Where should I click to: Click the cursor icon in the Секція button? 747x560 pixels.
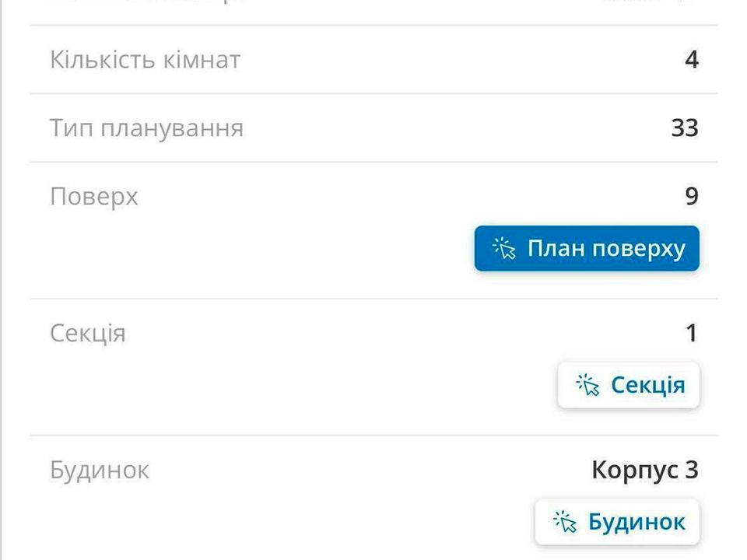pyautogui.click(x=587, y=385)
